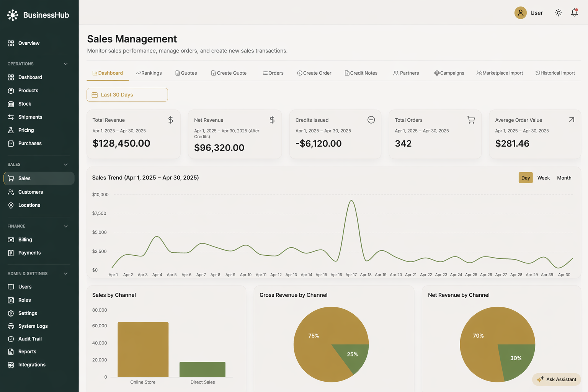Switch to the Quotes tab
The height and width of the screenshot is (392, 588).
pos(186,73)
